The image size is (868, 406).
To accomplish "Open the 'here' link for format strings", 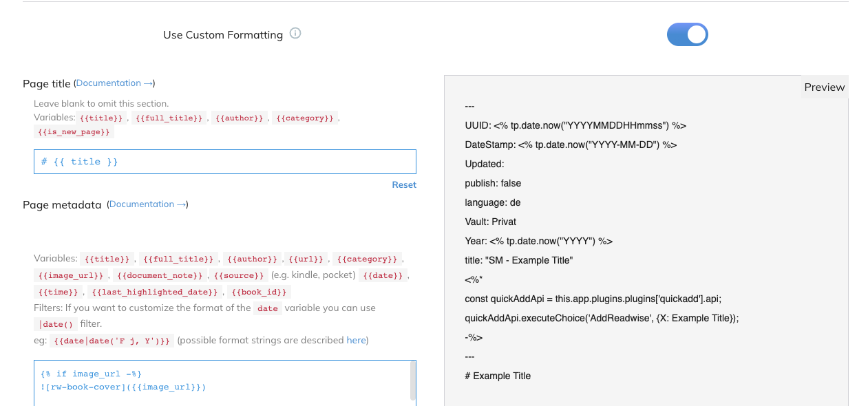I will coord(356,340).
